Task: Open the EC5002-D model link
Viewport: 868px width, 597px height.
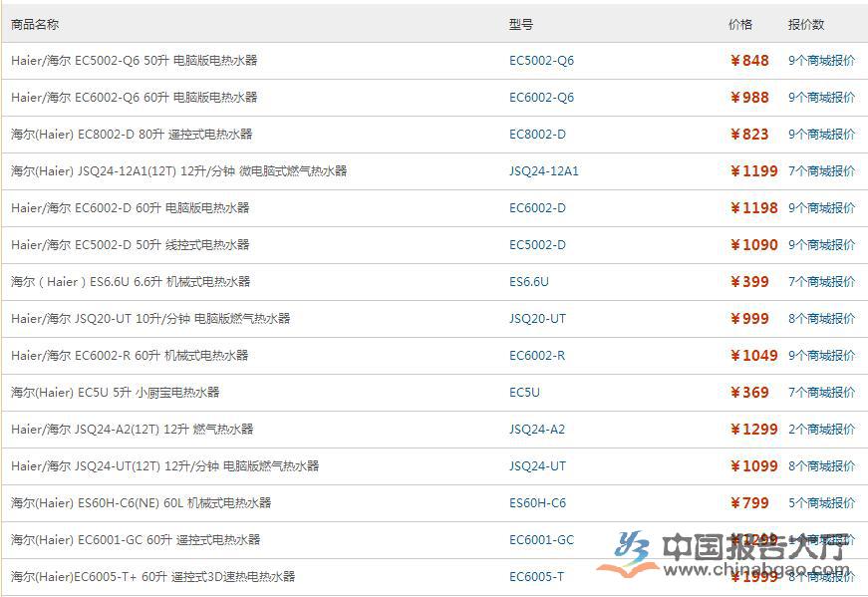Action: [x=537, y=245]
